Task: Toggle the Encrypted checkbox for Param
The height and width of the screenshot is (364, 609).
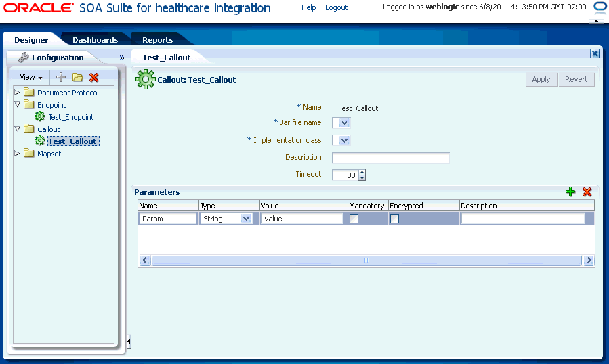Action: 394,219
